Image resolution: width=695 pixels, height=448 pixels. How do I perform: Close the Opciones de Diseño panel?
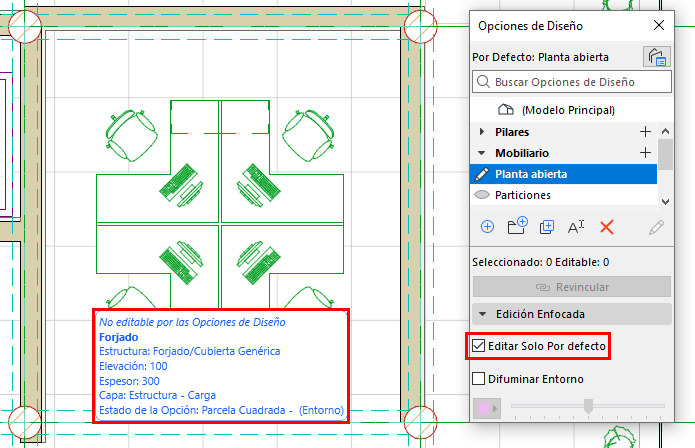(659, 25)
